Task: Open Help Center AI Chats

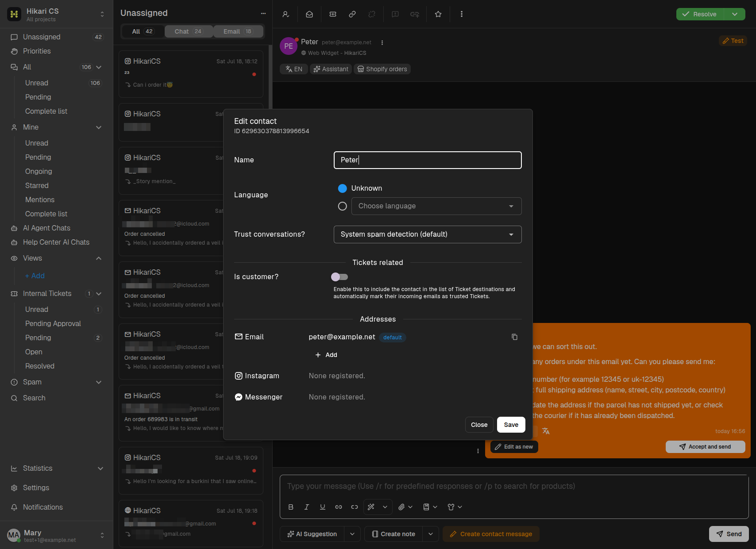Action: click(56, 242)
